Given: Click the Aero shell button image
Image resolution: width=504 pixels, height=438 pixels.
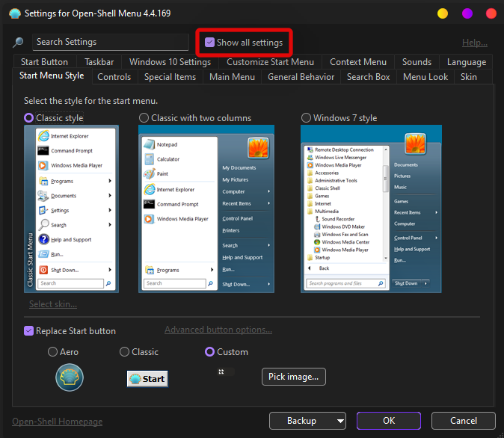Looking at the screenshot, I should (70, 378).
